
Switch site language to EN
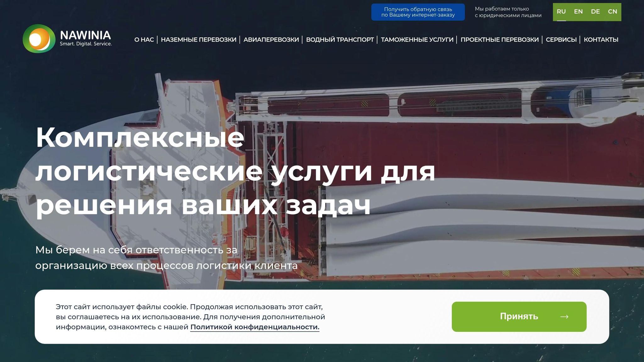pyautogui.click(x=578, y=12)
